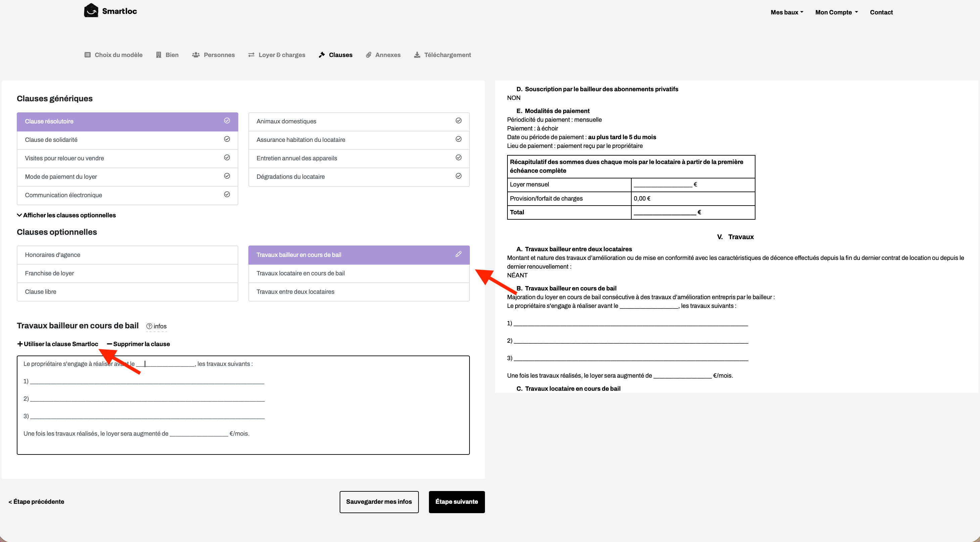Screen dimensions: 980x542
Task: Toggle the Clause résolutoire check circle
Action: click(x=227, y=120)
